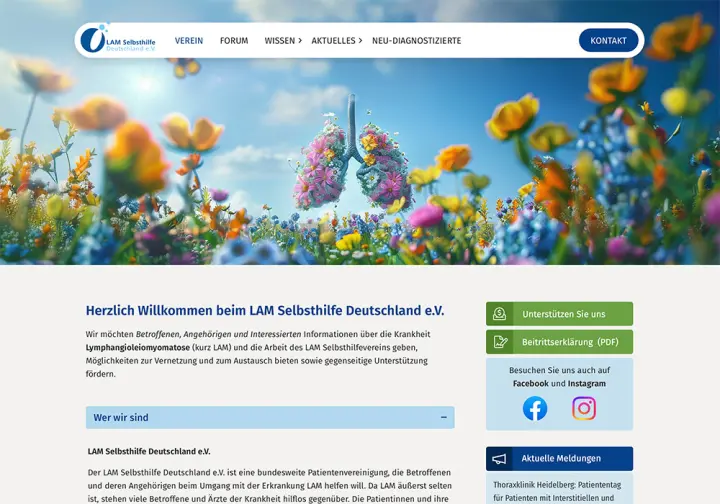Open the Instagram profile icon

[x=584, y=408]
